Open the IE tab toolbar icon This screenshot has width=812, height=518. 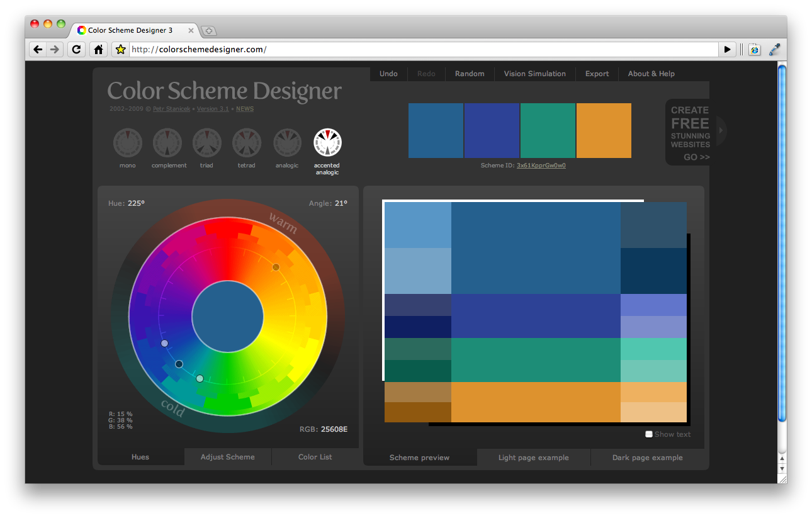coord(754,49)
